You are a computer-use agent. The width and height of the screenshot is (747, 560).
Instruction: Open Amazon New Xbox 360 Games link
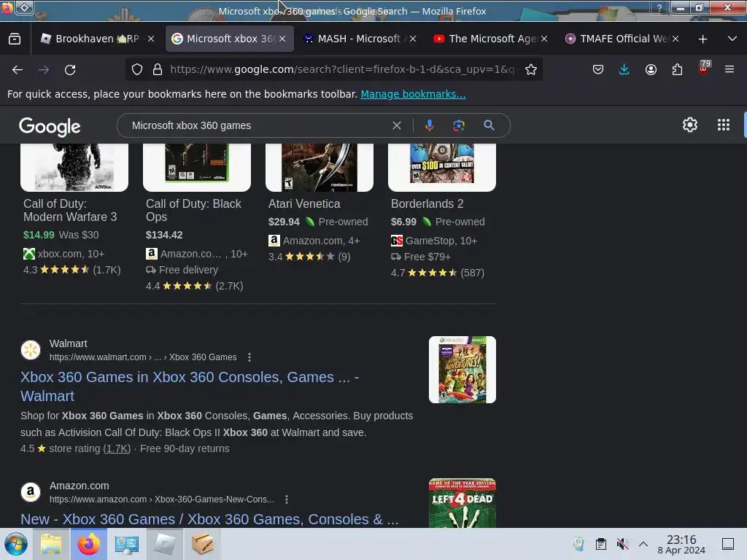coord(209,519)
